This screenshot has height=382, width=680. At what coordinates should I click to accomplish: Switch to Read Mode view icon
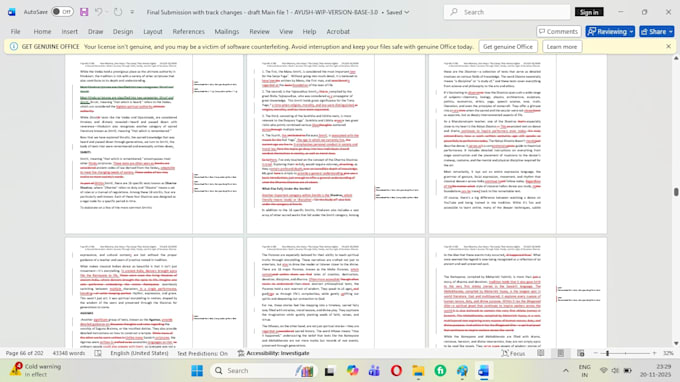(x=541, y=353)
